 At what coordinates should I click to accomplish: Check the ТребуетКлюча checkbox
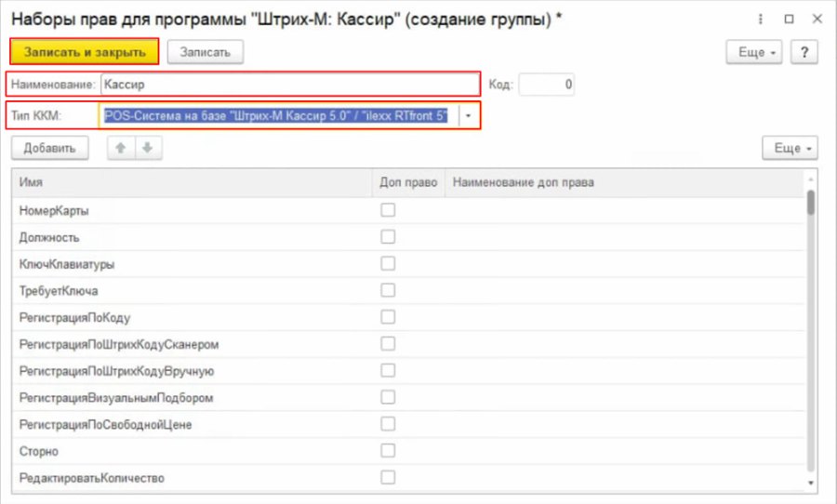[x=388, y=290]
